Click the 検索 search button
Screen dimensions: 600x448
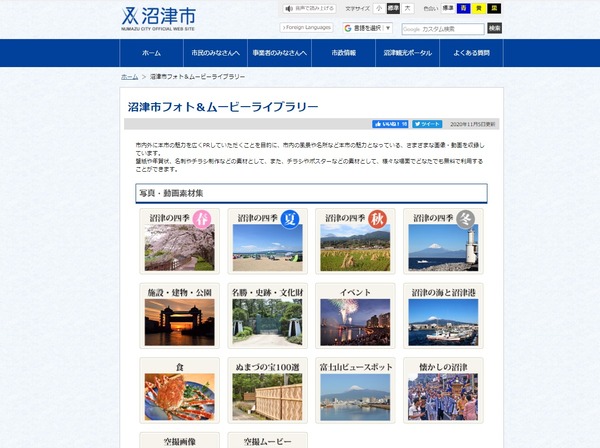[494, 28]
